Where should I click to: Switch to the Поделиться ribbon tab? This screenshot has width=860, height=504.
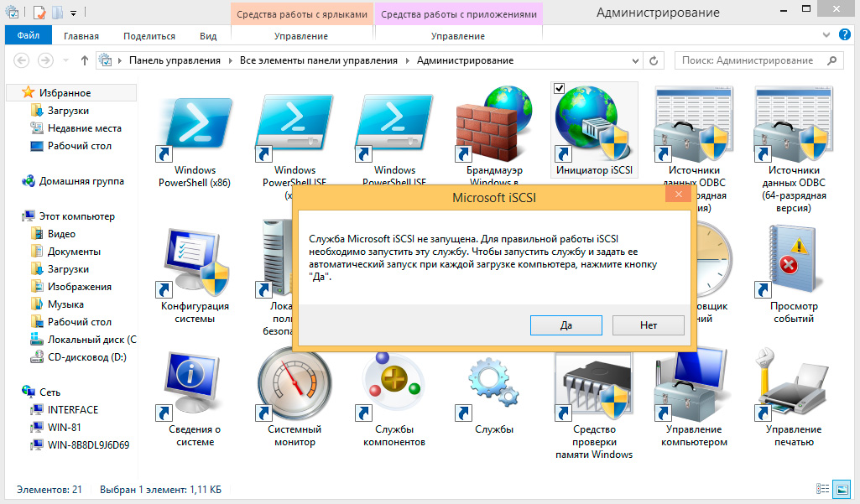[149, 36]
